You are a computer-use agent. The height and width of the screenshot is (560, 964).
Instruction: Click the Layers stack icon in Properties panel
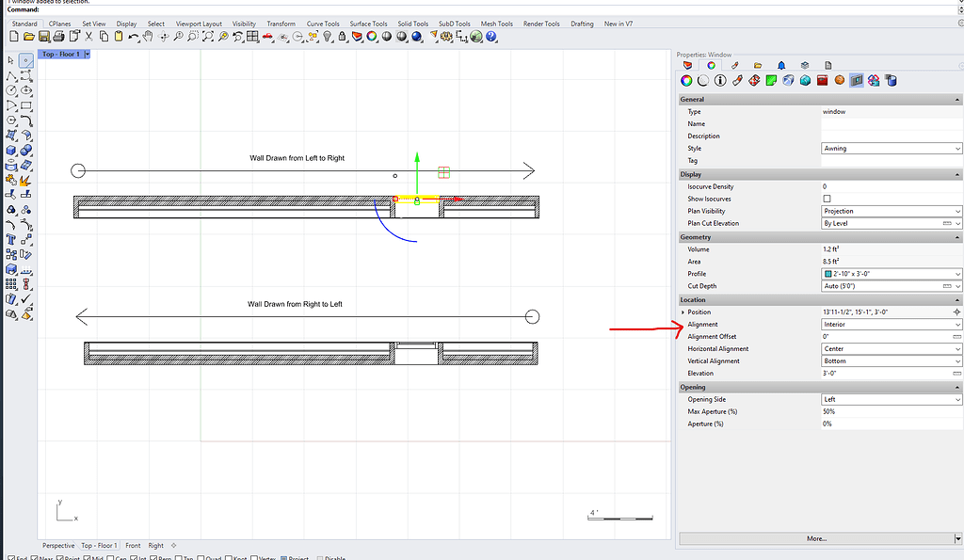[805, 64]
